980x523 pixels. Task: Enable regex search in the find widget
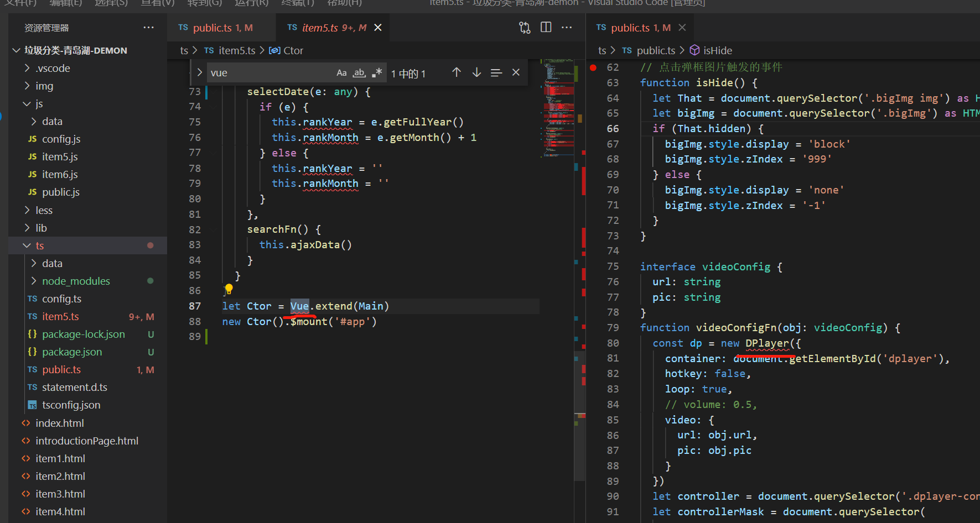[377, 72]
